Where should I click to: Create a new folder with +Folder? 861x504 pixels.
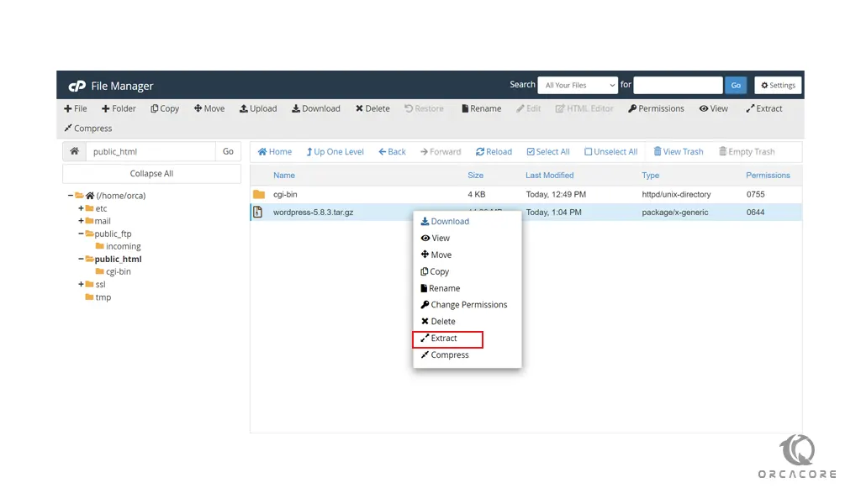click(x=119, y=108)
